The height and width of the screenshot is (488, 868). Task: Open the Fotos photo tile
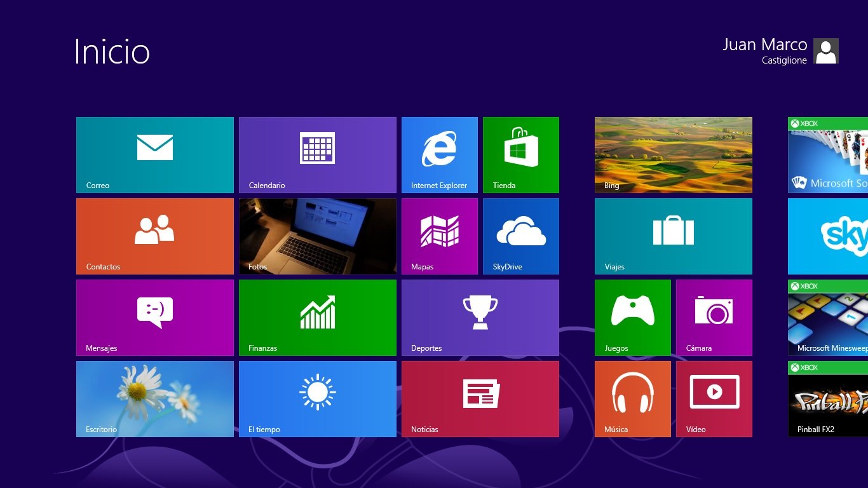click(x=318, y=236)
